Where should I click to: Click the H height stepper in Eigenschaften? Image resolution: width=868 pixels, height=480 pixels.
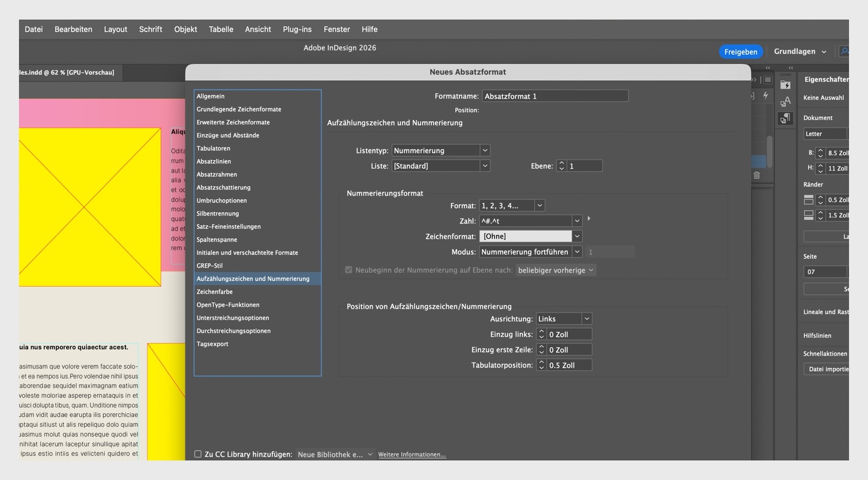pos(820,168)
